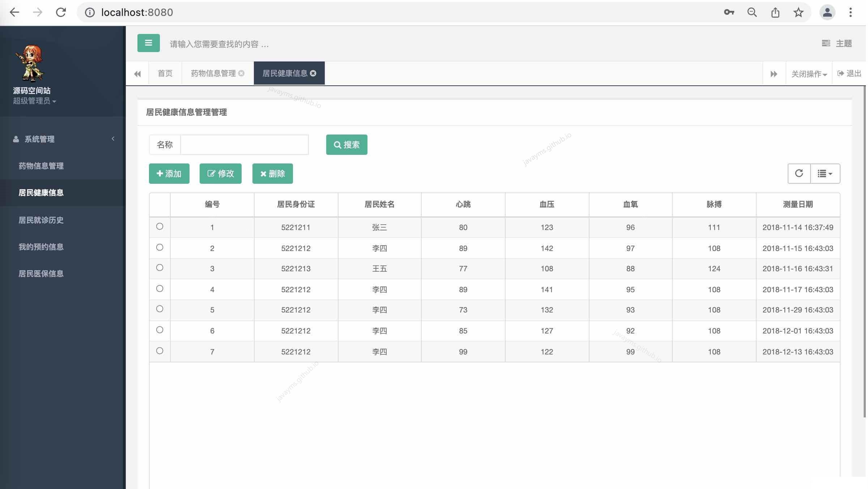Close the 居民健康信息 tab with its x icon
The image size is (868, 489).
tap(313, 73)
